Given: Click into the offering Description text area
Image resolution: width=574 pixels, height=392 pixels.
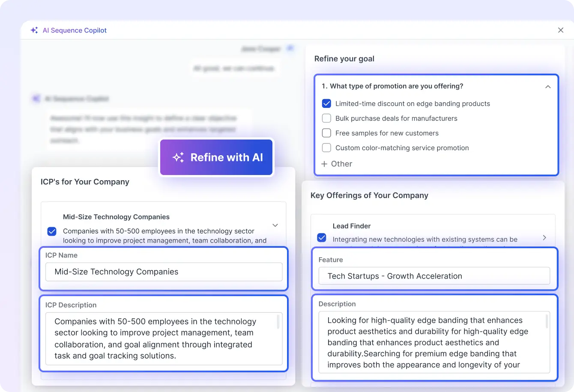Looking at the screenshot, I should pos(430,342).
